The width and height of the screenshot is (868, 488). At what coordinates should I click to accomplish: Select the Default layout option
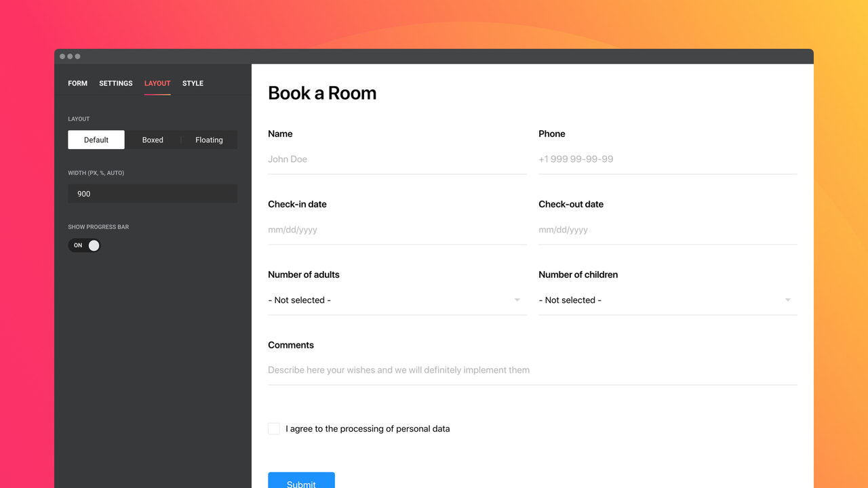(96, 140)
